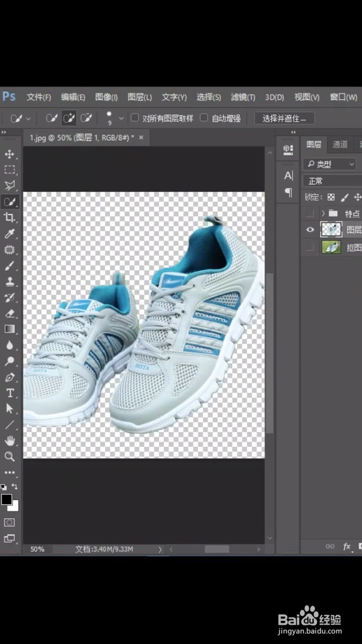
Task: Select the Move tool
Action: coord(10,154)
